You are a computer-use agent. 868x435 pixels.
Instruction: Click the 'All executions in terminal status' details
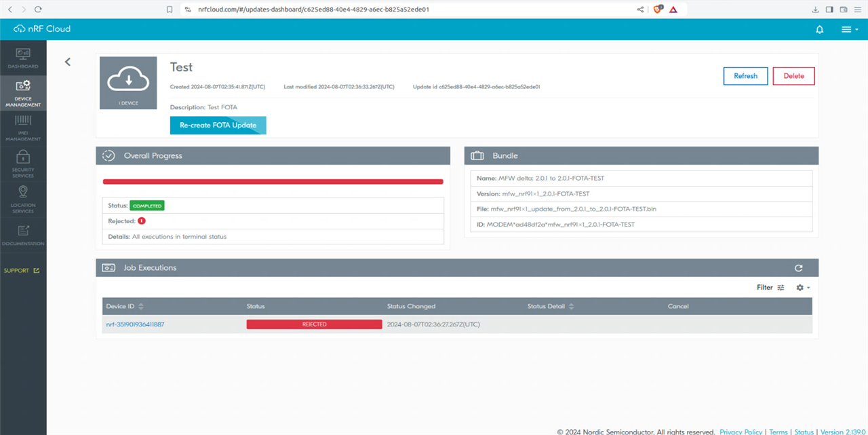click(x=179, y=237)
